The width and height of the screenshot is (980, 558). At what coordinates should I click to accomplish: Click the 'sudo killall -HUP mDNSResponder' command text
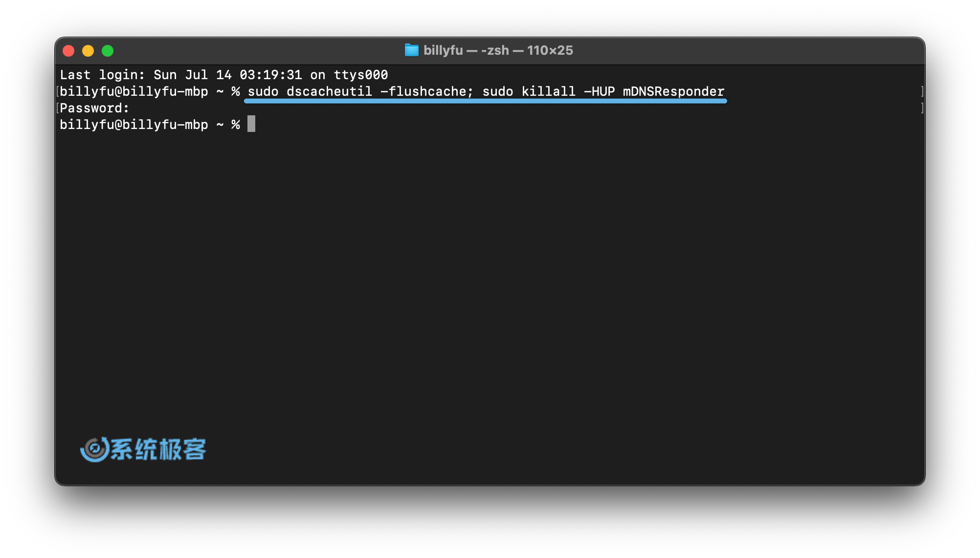click(603, 91)
